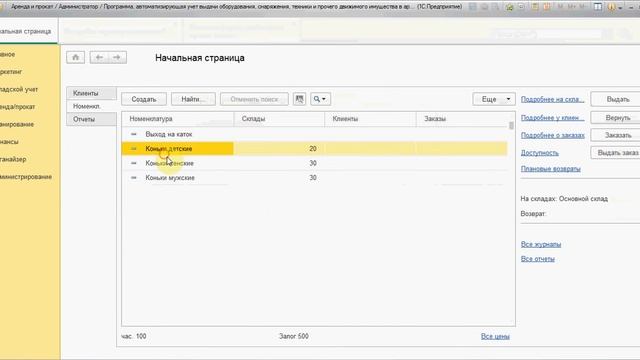This screenshot has height=360, width=640.
Task: Sort by the Клиенты column header
Action: click(371, 119)
